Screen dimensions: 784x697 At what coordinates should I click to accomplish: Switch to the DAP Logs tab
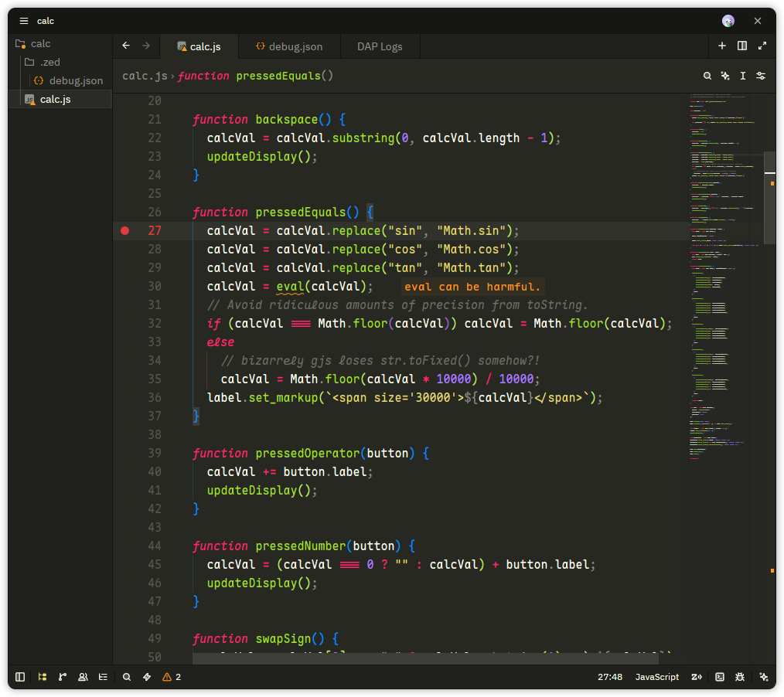(380, 46)
